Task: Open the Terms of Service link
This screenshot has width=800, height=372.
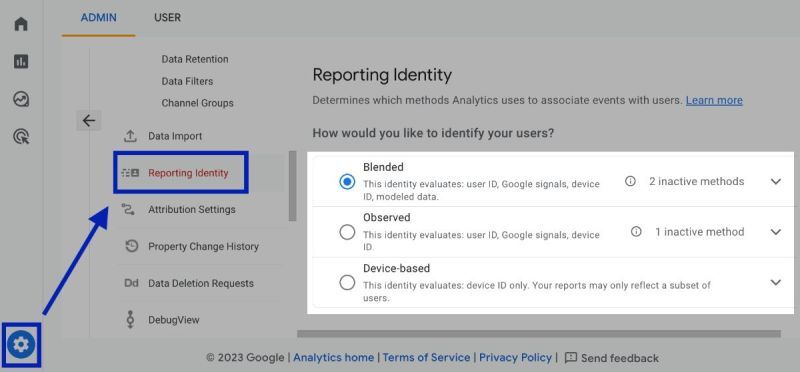Action: [x=427, y=358]
